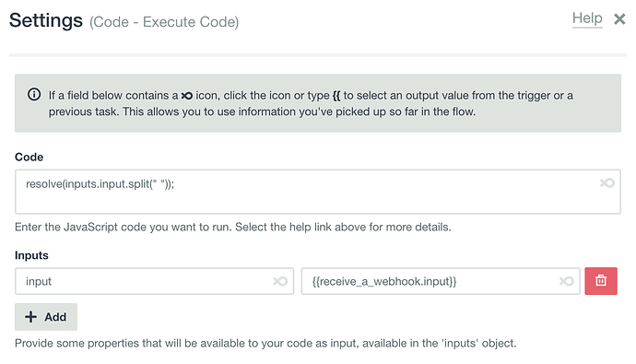Screen dimensions: 636x364
Task: Click the info circle icon in banner
Action: (34, 95)
